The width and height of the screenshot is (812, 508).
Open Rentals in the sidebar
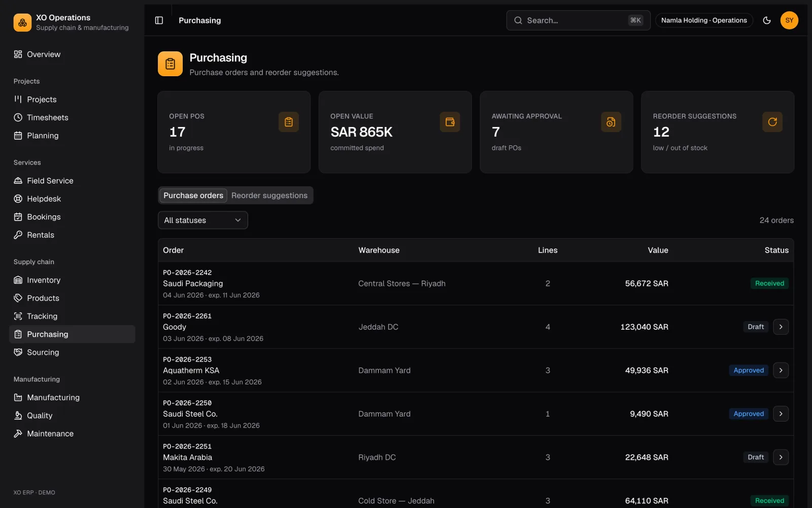point(72,235)
